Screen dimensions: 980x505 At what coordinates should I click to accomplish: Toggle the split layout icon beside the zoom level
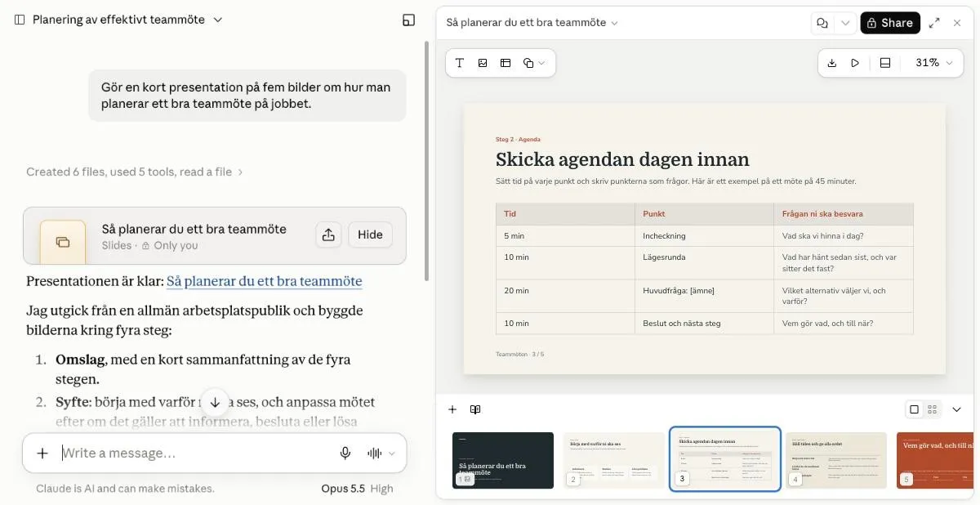coord(885,63)
